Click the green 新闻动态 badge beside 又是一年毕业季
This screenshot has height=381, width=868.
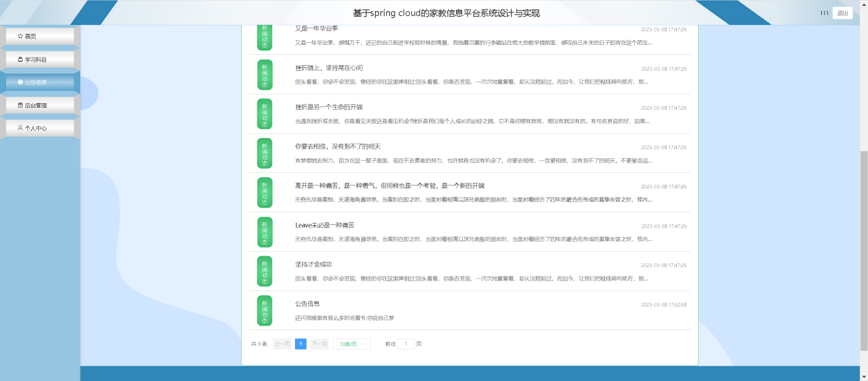265,37
